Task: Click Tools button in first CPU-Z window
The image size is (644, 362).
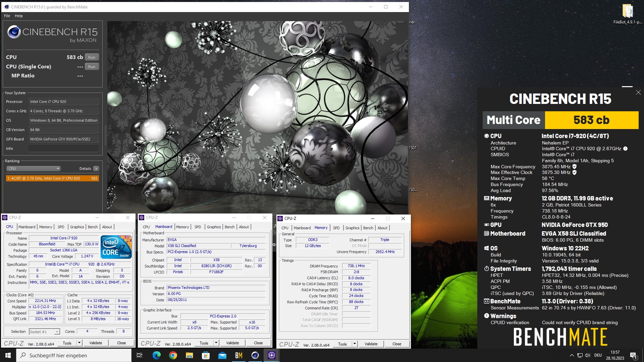Action: 67,343
